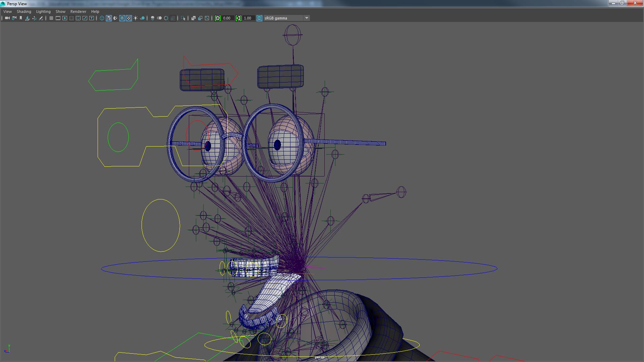Toggle the X-Ray Joints icon
Image resolution: width=644 pixels, height=362 pixels.
207,18
